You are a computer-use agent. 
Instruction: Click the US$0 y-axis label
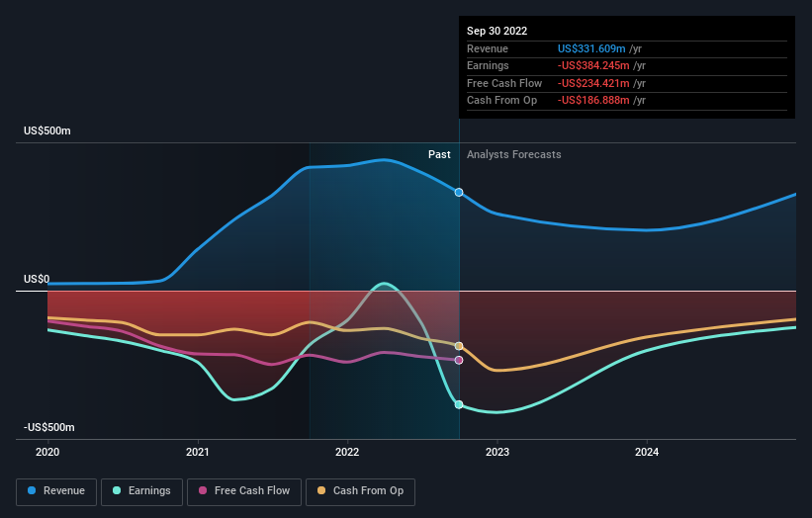[x=37, y=280]
